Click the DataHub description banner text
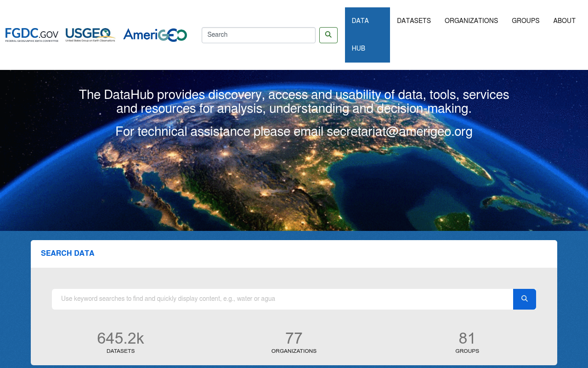588x368 pixels. tap(294, 102)
